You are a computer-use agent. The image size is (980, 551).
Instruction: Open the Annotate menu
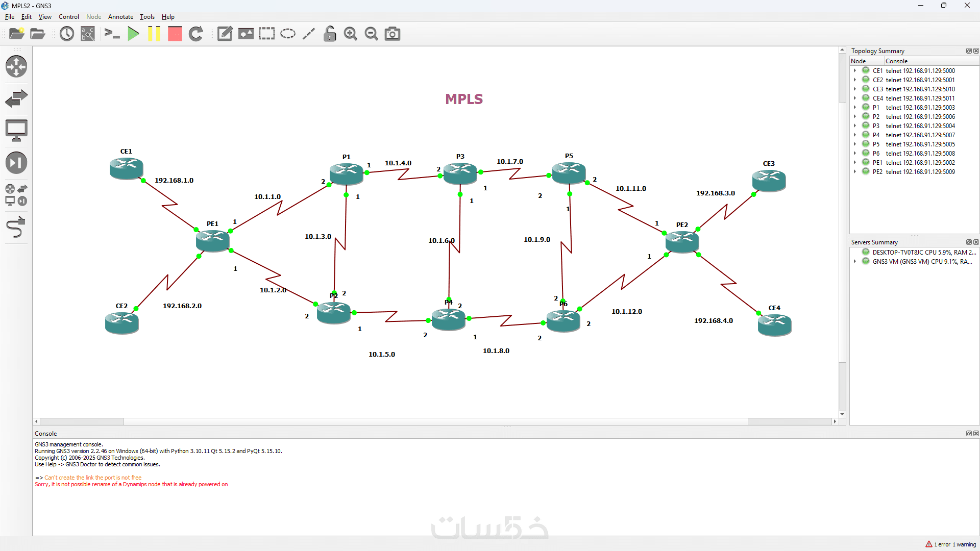click(120, 17)
